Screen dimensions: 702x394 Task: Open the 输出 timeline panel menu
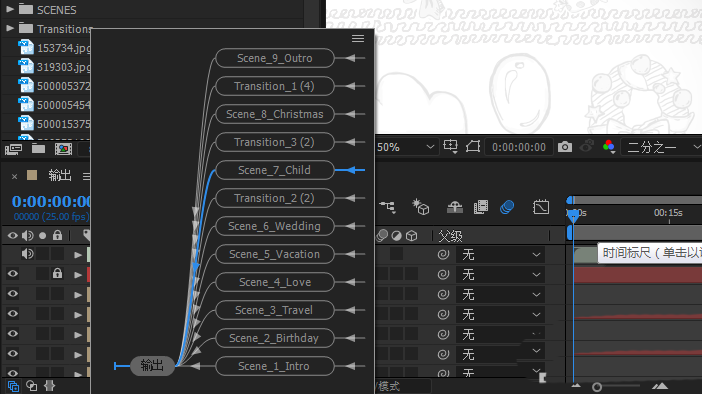(86, 176)
